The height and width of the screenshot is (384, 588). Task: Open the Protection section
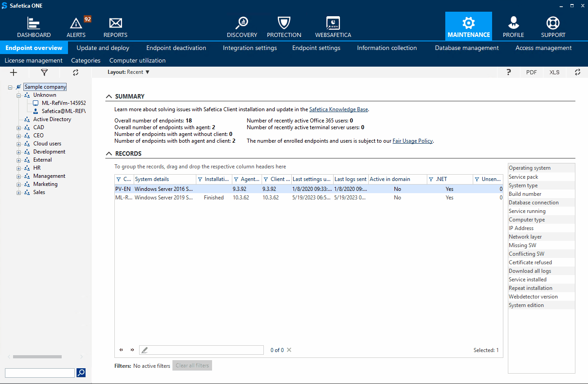click(x=284, y=26)
